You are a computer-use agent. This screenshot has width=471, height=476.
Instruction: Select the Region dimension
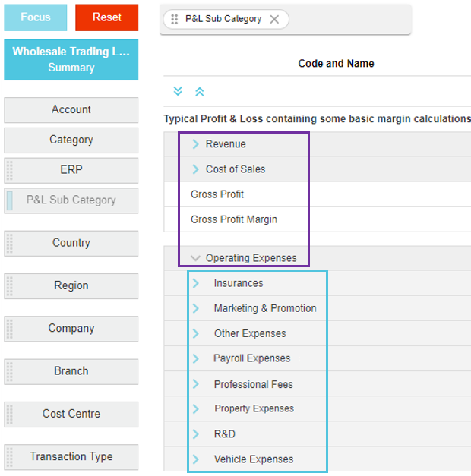tap(71, 286)
